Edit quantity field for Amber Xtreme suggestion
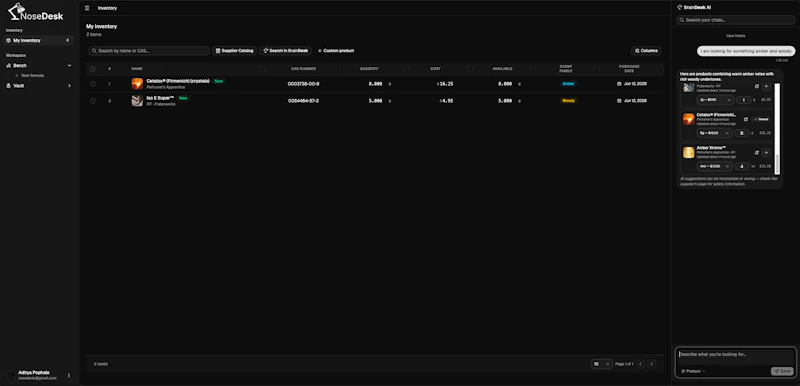The image size is (800, 386). [x=742, y=166]
